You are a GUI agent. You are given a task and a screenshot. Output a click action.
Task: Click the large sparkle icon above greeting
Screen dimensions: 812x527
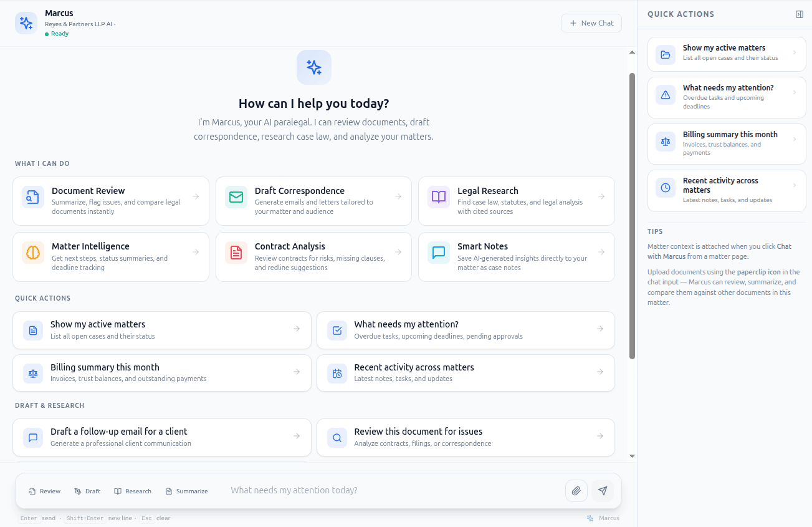[x=314, y=67]
